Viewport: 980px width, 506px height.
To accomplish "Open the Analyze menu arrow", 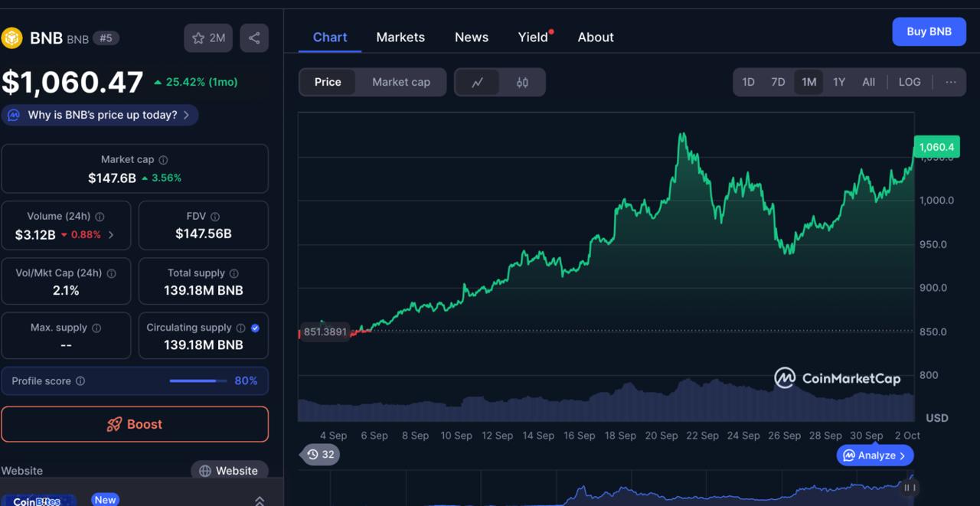I will click(902, 455).
